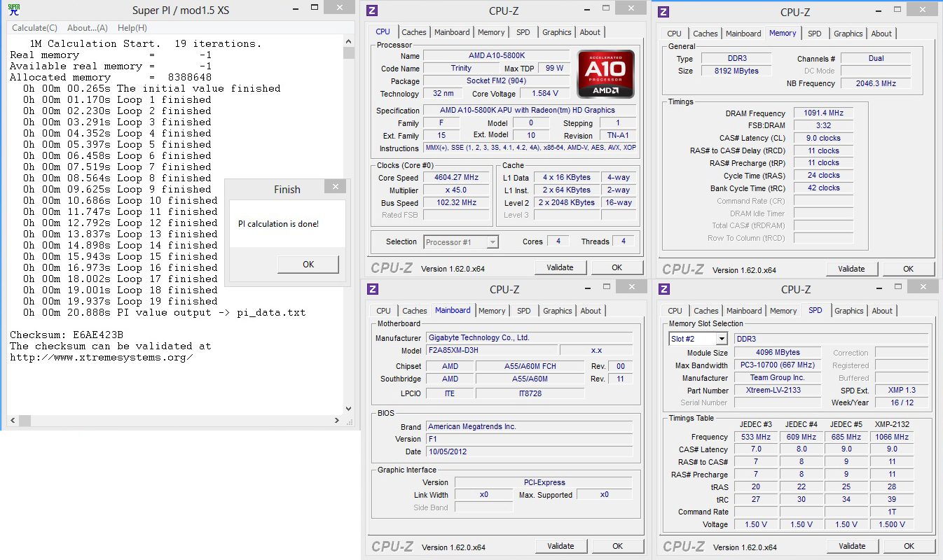Switch to Caches tab in the CPU-Z CPU window

pyautogui.click(x=414, y=32)
